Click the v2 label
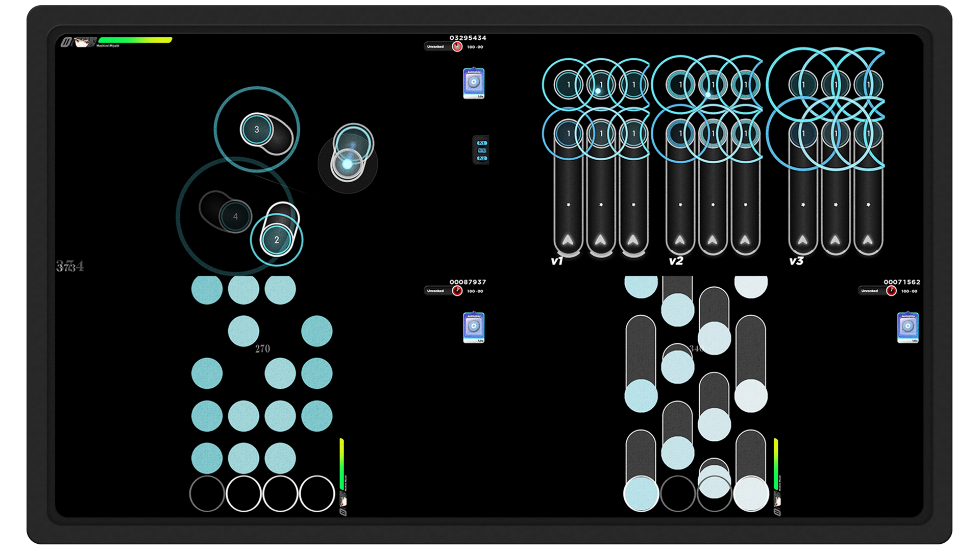 [x=676, y=261]
